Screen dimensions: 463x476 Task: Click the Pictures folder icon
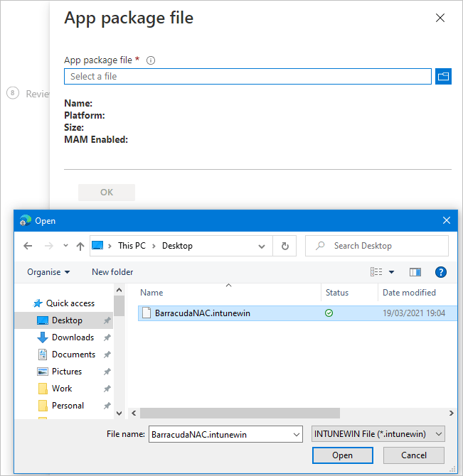(x=43, y=372)
